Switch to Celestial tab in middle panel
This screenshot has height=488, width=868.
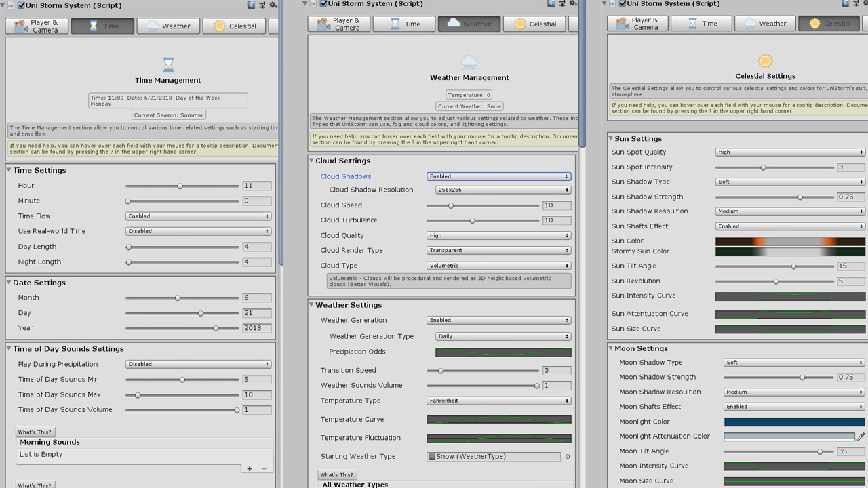(x=534, y=24)
